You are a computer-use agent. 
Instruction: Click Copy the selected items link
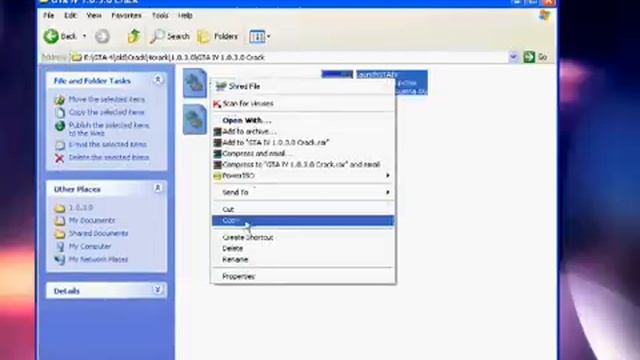tap(106, 112)
